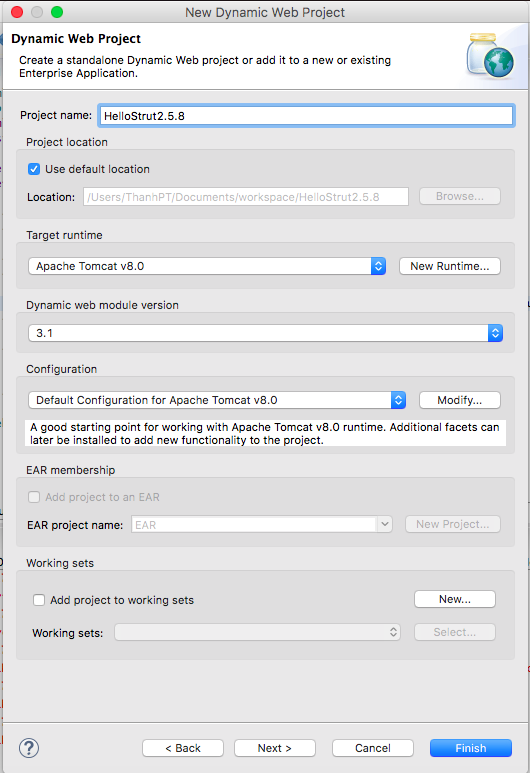Image resolution: width=530 pixels, height=773 pixels.
Task: Click the Finish button
Action: [471, 748]
